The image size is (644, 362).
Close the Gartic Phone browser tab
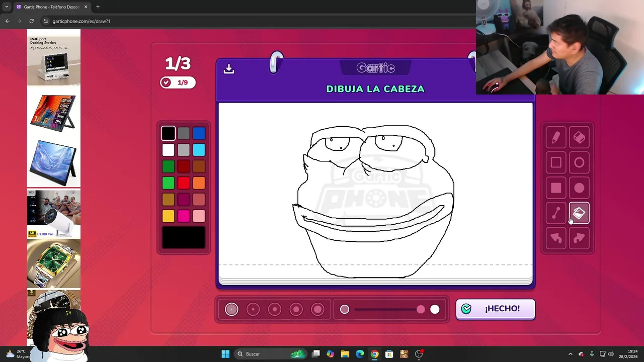point(86,7)
